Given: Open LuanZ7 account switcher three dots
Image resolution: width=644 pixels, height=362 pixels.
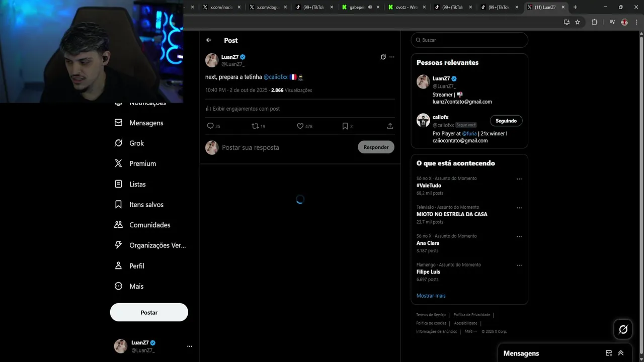Looking at the screenshot, I should pyautogui.click(x=190, y=346).
